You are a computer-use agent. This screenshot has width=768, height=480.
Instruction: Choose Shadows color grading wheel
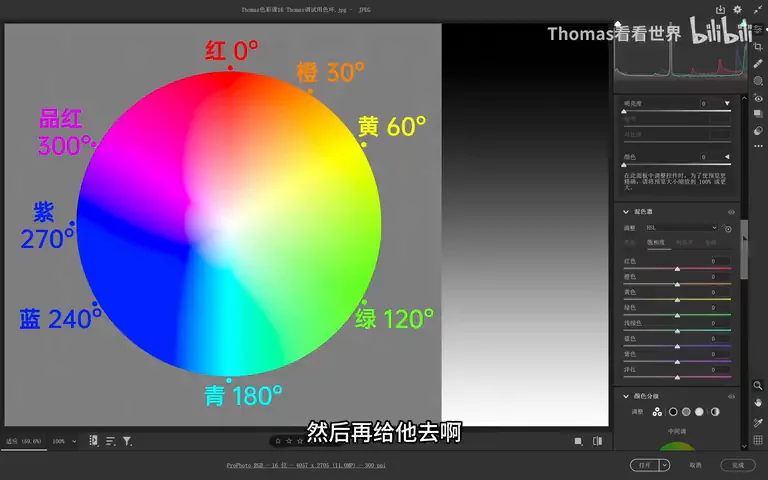click(673, 412)
